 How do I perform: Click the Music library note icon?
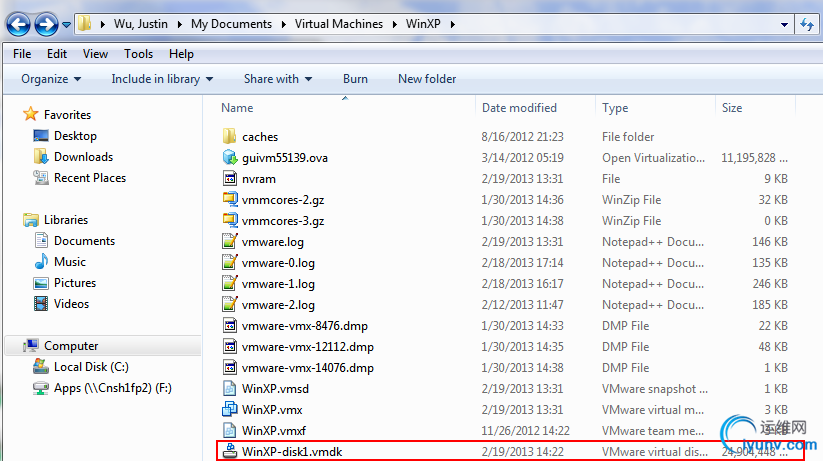click(41, 261)
